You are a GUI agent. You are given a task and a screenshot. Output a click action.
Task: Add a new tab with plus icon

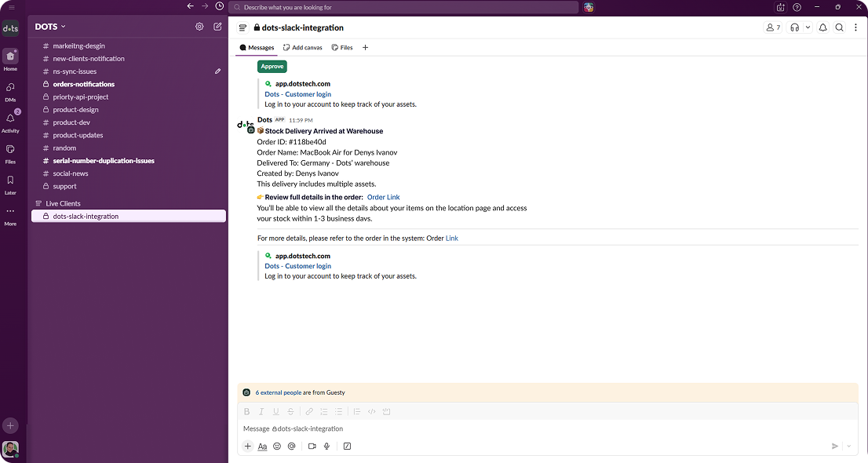click(x=366, y=48)
